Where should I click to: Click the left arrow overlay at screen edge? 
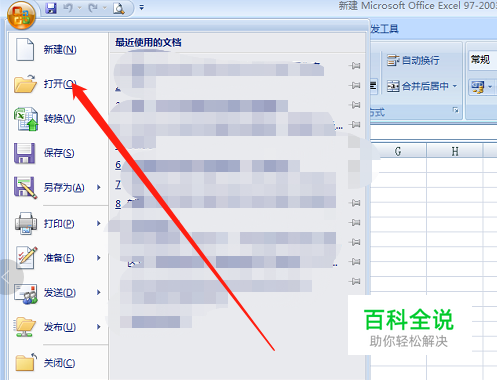[7, 277]
